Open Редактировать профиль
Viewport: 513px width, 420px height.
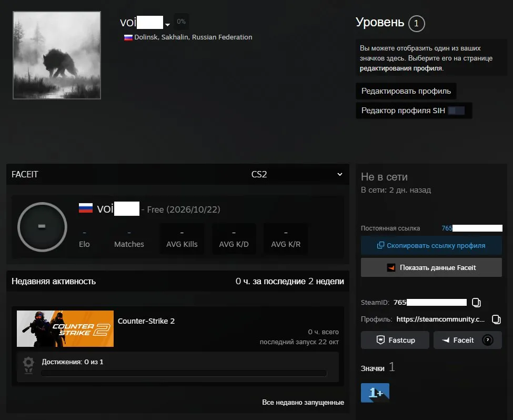pos(406,91)
